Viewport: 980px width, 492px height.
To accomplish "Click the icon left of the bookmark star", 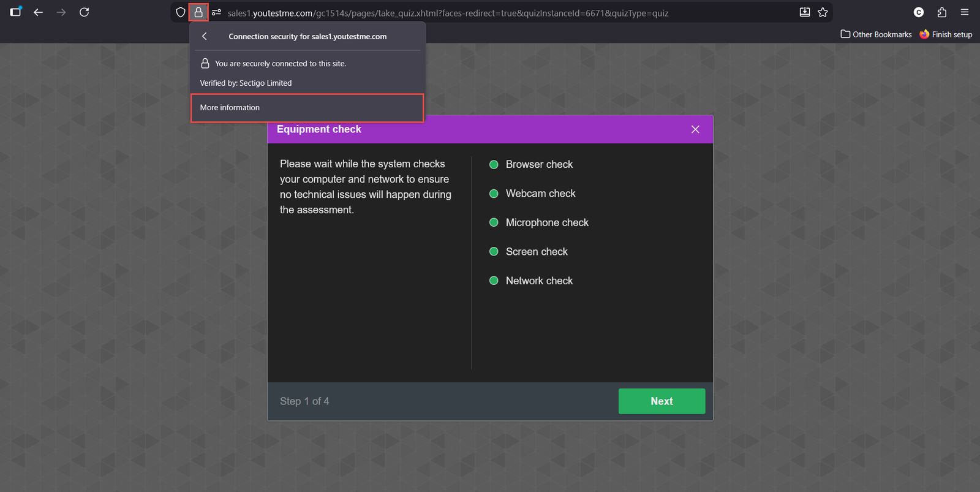I will (x=805, y=12).
